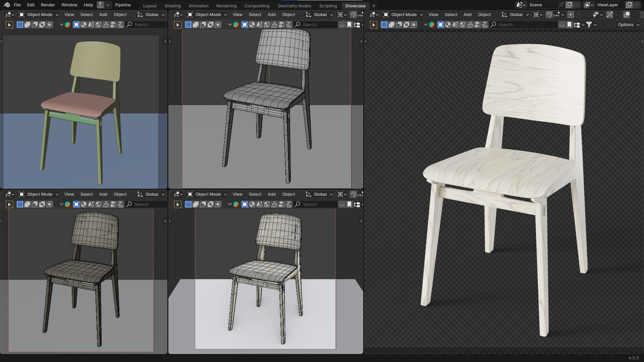Open Global orientation dropdown in top-left viewport
This screenshot has width=644, height=362.
(151, 15)
